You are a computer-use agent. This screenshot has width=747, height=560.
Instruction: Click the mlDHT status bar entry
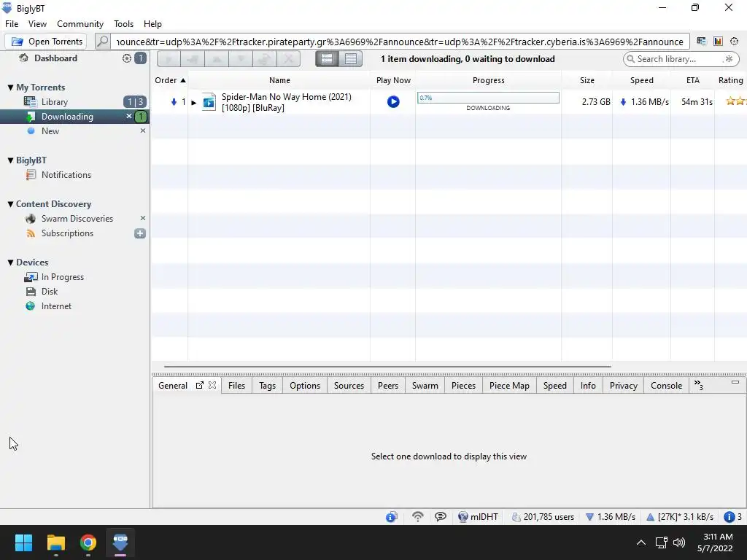pos(478,517)
